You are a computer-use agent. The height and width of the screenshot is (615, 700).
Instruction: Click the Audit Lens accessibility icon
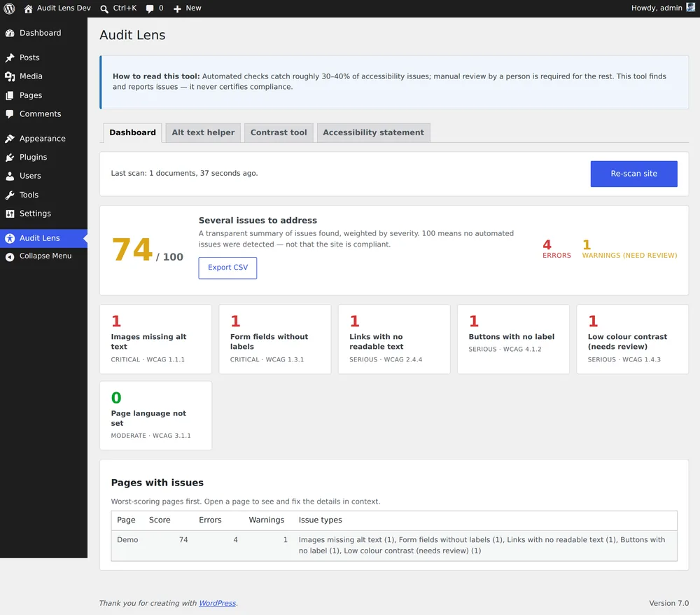10,238
